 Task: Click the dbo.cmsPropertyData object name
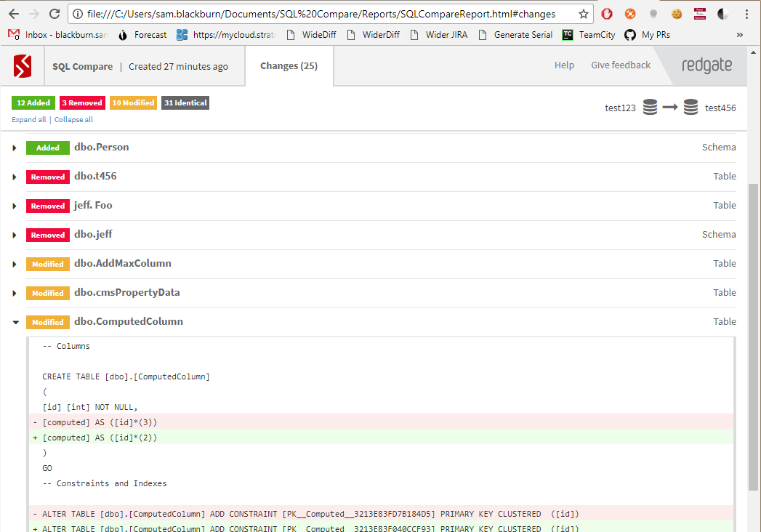click(x=126, y=293)
